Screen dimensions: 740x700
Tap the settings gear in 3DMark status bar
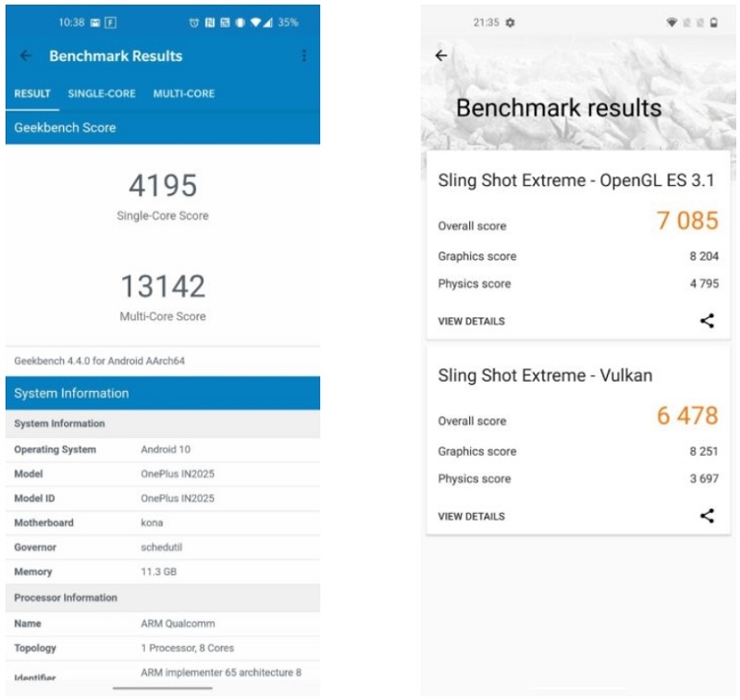coord(511,22)
